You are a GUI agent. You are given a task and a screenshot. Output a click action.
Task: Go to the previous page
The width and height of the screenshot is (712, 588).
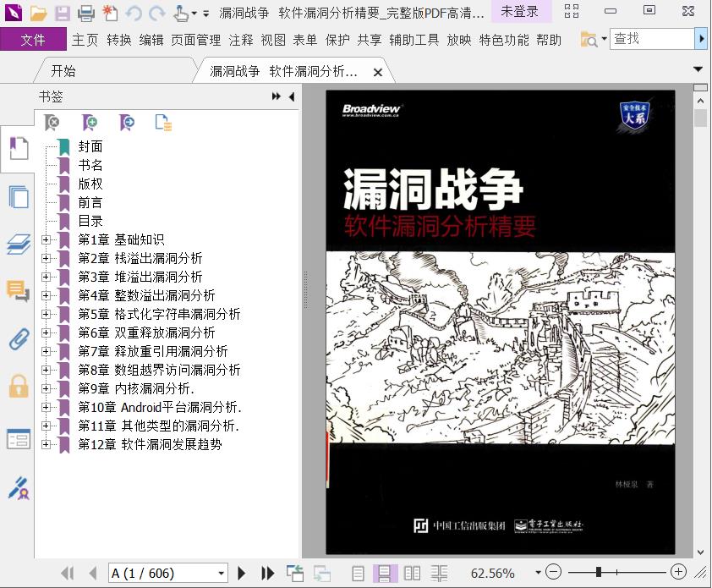[93, 574]
